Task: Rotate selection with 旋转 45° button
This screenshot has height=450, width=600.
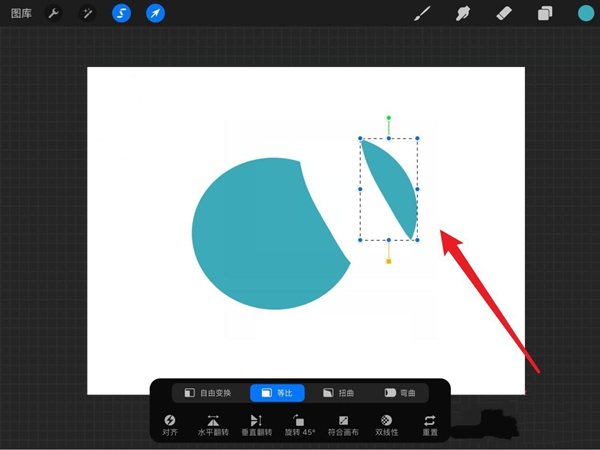Action: tap(300, 426)
